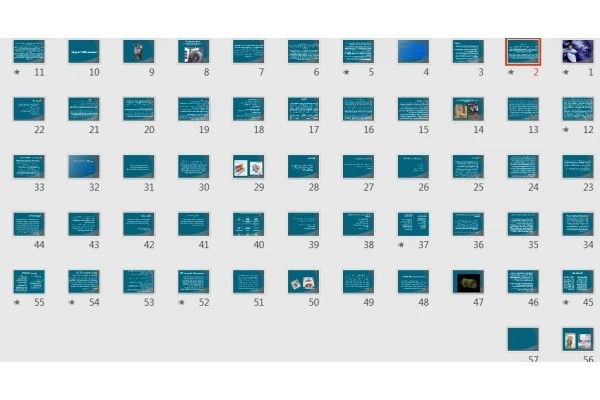Click the transition star icon beside slide 2
The image size is (600, 400).
click(511, 72)
